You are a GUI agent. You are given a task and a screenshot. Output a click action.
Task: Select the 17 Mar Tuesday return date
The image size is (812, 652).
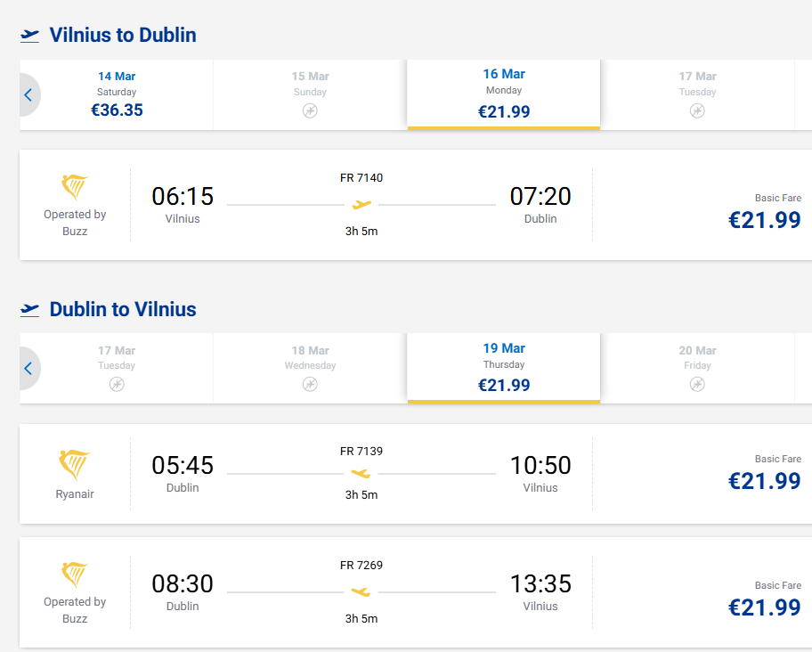point(117,368)
